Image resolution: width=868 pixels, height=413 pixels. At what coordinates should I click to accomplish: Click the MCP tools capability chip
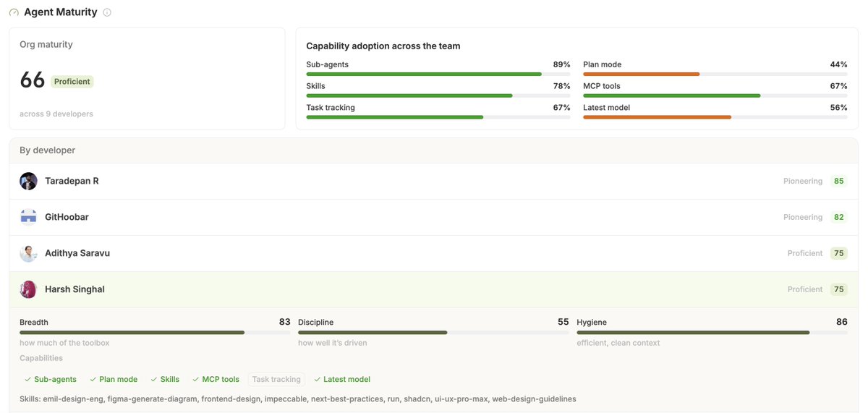pyautogui.click(x=216, y=379)
